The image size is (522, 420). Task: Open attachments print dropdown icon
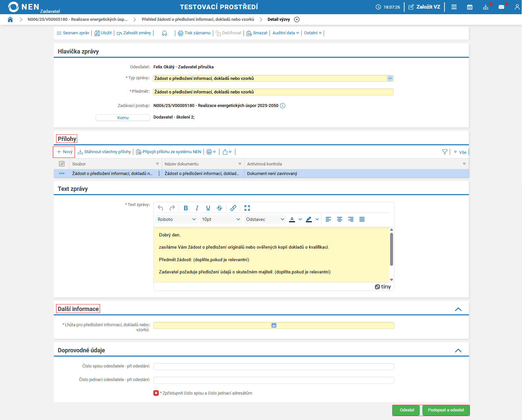click(211, 152)
